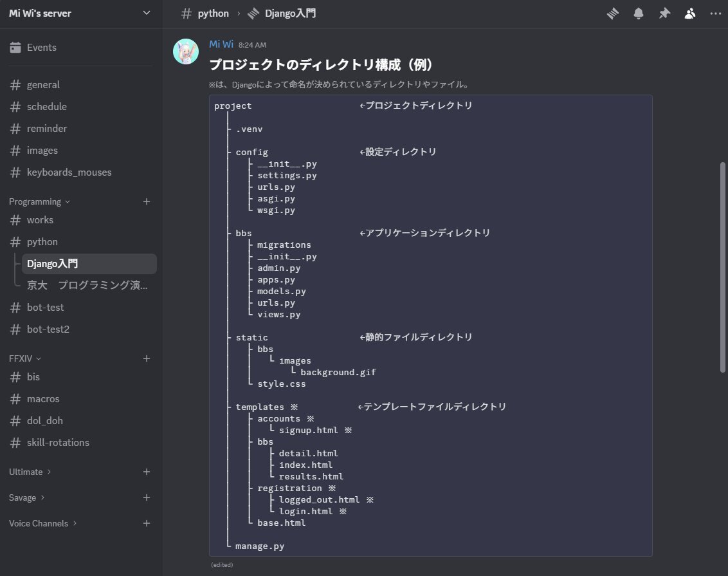Open the Threads icon in the header
The width and height of the screenshot is (728, 576).
[x=613, y=14]
